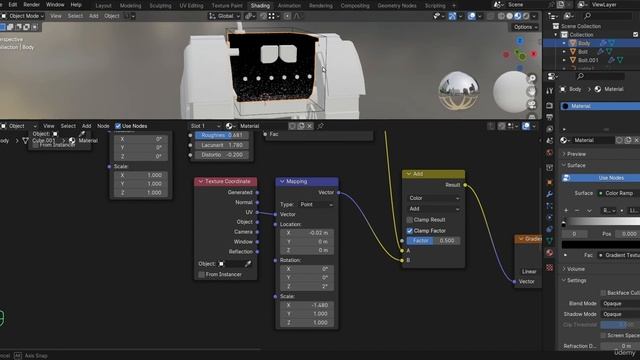This screenshot has width=640, height=360.
Task: Click the Use Nodes button in Surface panel
Action: tap(600, 178)
